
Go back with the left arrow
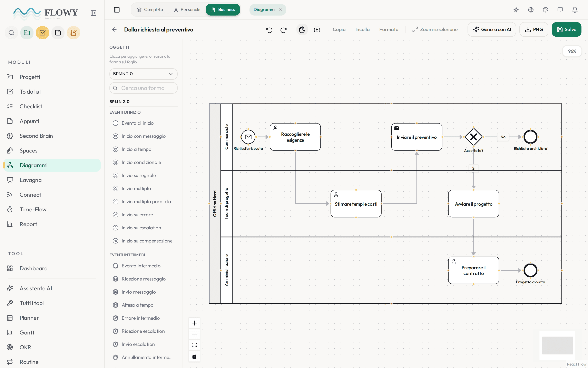point(114,29)
